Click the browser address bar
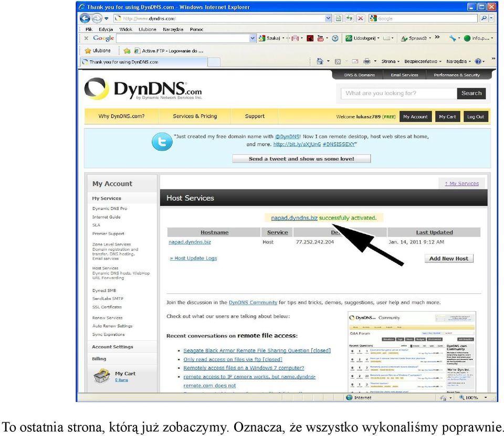 pyautogui.click(x=219, y=18)
